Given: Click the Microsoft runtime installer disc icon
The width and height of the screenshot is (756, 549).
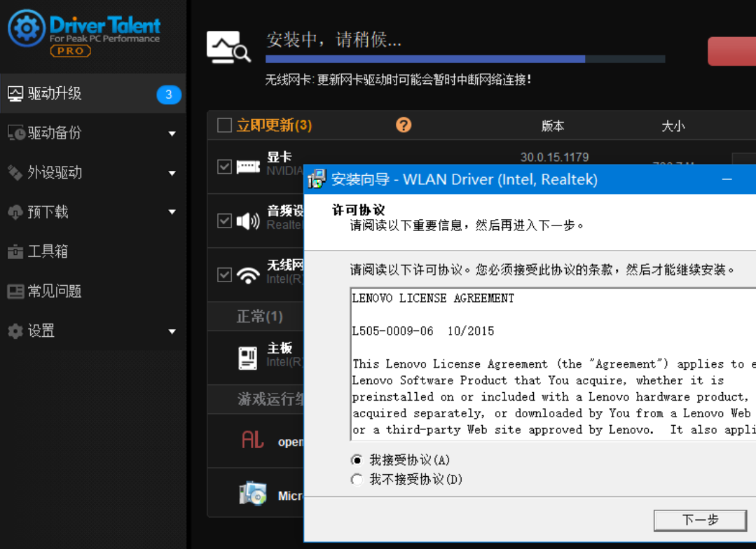Looking at the screenshot, I should (x=253, y=494).
